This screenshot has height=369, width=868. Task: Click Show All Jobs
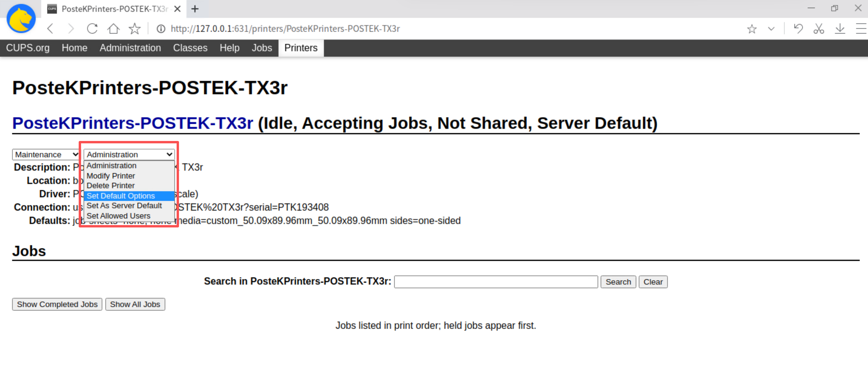tap(135, 304)
